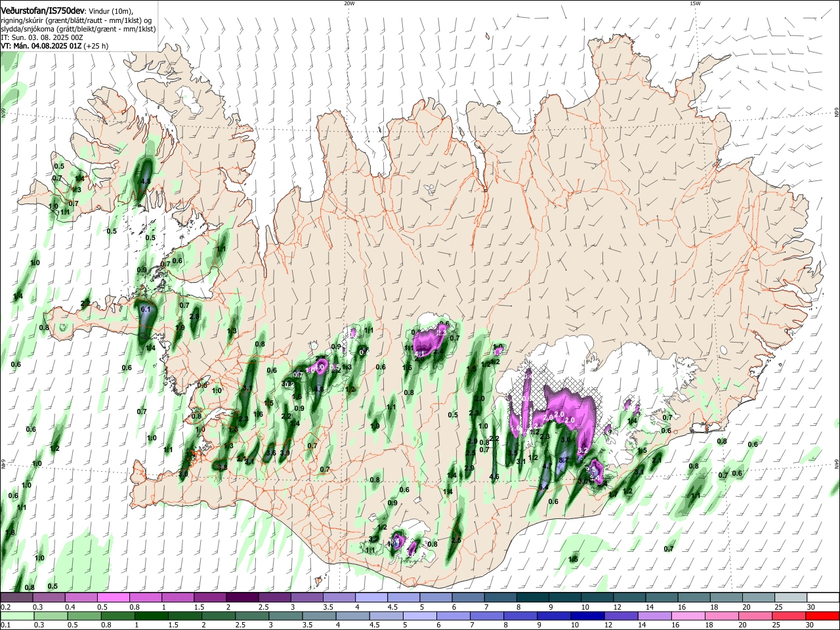Screen dimensions: 840x630
Task: Click the 'VT: Mán. 04.08.2025 01Z (+25 h)' line
Action: coord(54,46)
